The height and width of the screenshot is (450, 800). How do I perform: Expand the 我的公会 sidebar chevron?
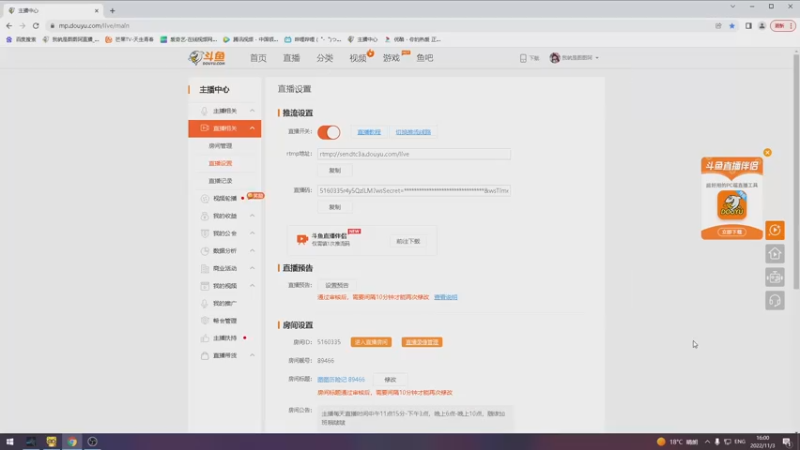252,233
